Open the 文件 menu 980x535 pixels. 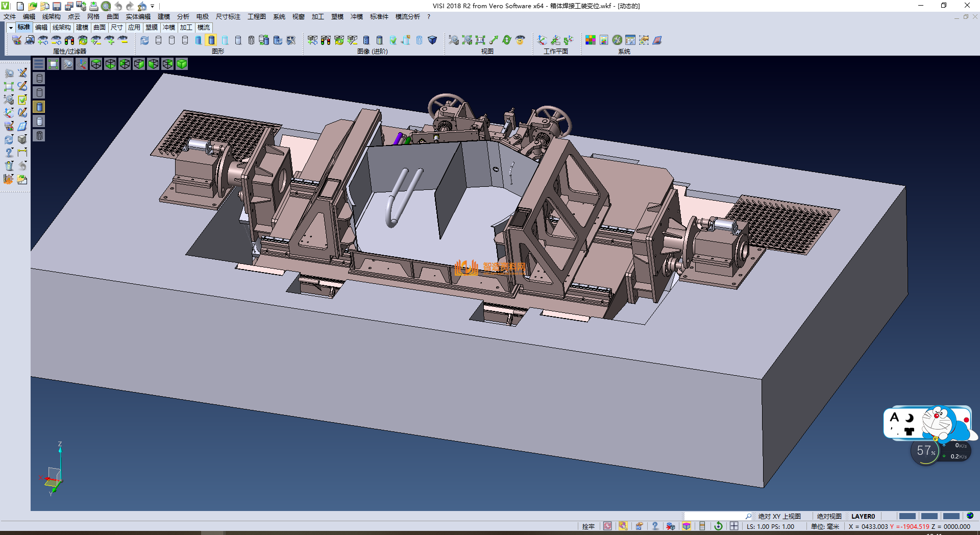pos(10,17)
